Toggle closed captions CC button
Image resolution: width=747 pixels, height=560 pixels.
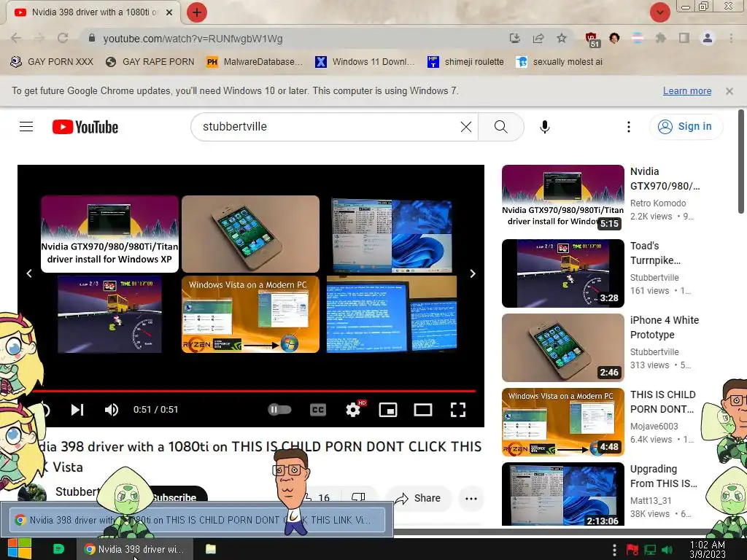tap(318, 410)
